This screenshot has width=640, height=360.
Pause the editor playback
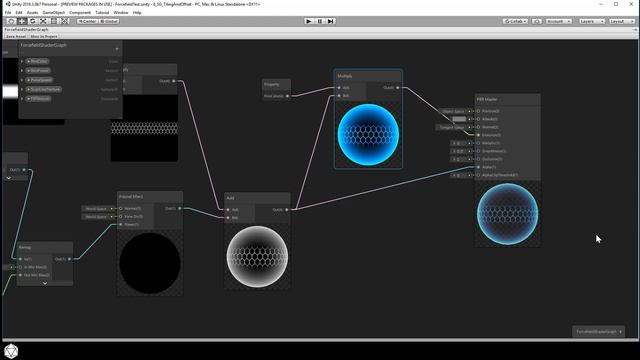point(320,21)
